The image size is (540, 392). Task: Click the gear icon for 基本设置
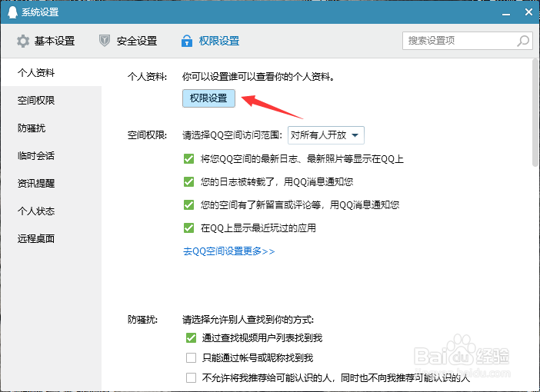pos(23,41)
